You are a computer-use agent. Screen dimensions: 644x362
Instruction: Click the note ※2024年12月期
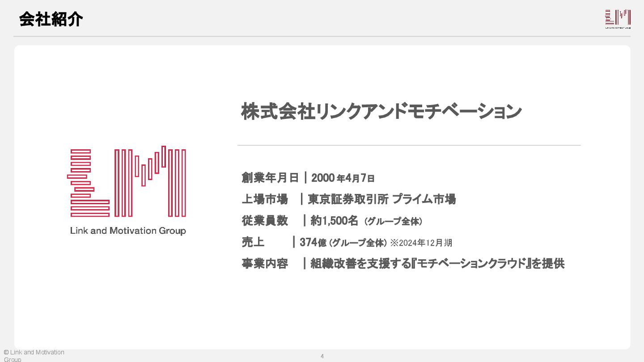click(x=421, y=243)
